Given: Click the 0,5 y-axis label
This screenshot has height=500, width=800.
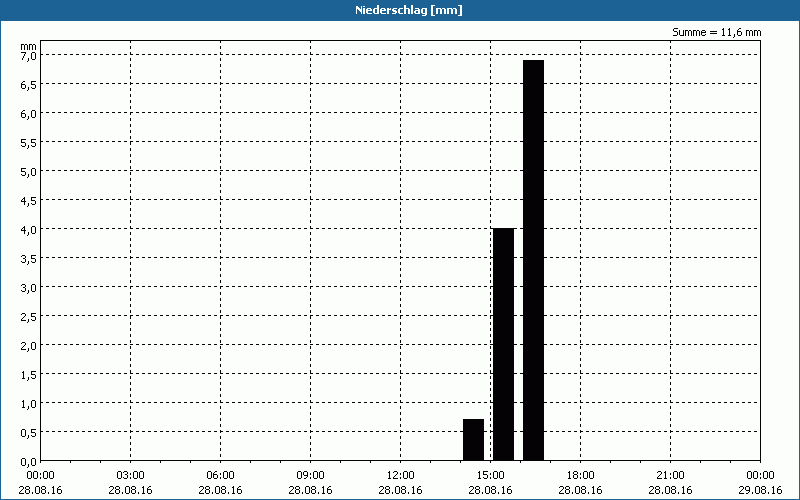Looking at the screenshot, I should coord(28,433).
